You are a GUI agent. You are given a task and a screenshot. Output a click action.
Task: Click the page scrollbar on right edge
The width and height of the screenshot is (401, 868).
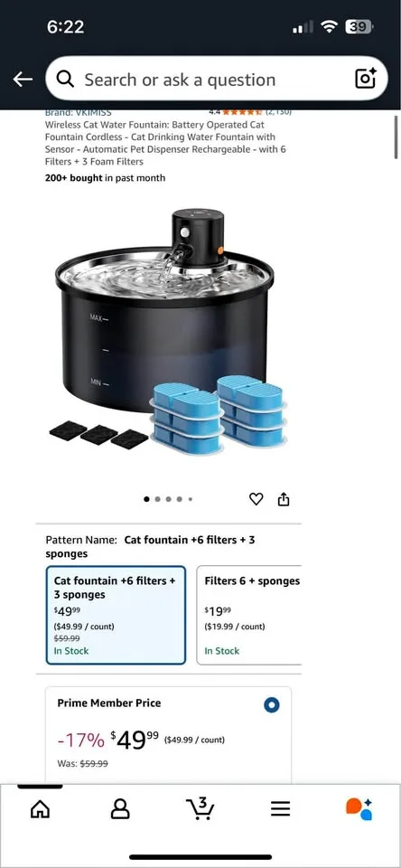(x=396, y=137)
